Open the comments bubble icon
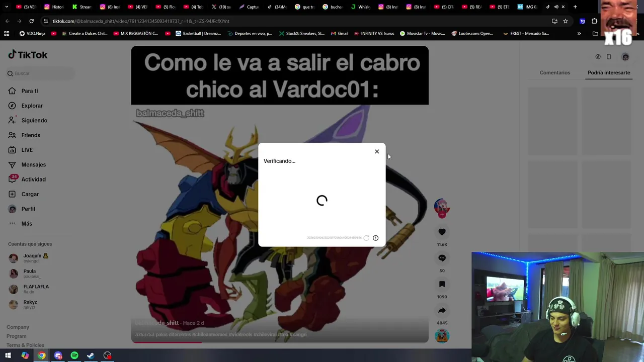644x362 pixels. (442, 258)
